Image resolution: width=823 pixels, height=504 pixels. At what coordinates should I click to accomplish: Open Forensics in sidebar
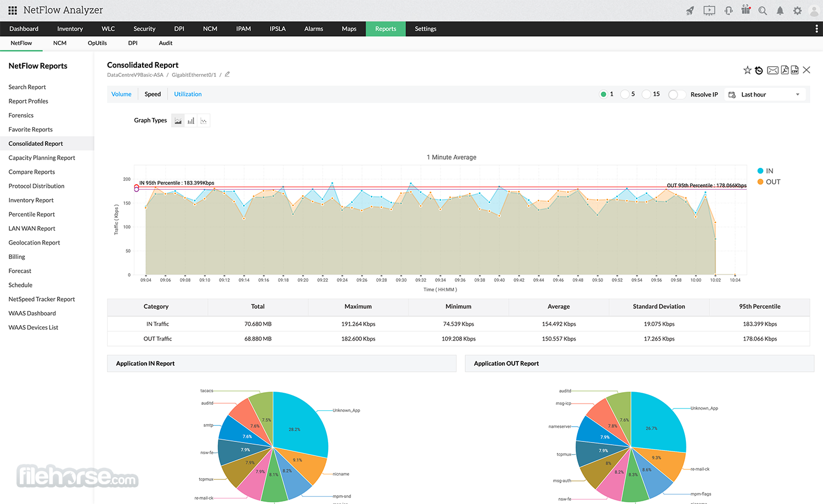point(21,116)
